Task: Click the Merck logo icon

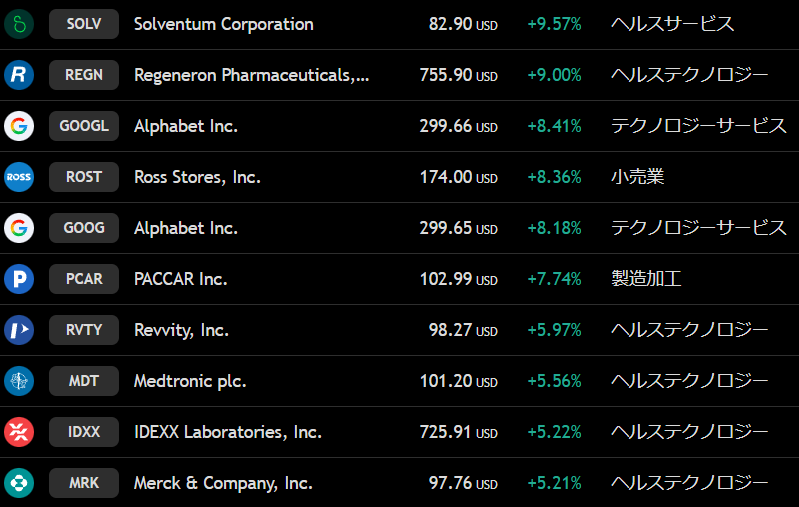Action: coord(19,483)
